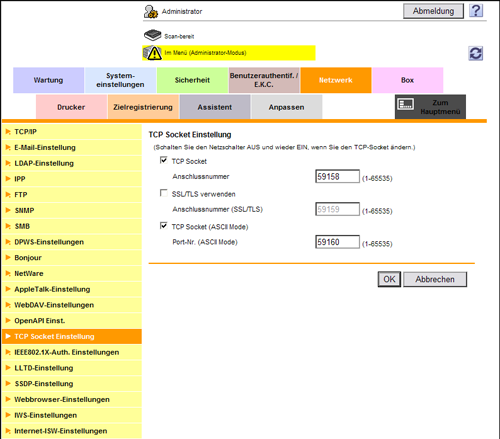Open Benutzerauthentif. / E.K.C. tab

pos(264,80)
